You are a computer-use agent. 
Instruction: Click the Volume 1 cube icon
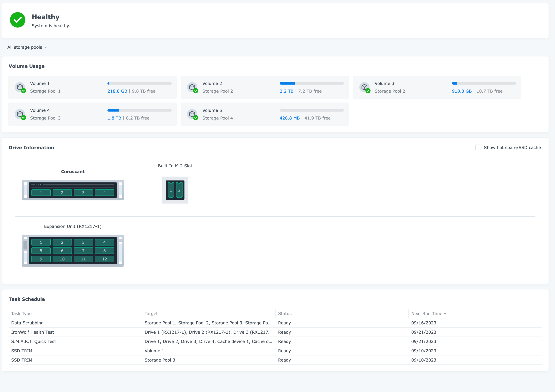point(20,87)
